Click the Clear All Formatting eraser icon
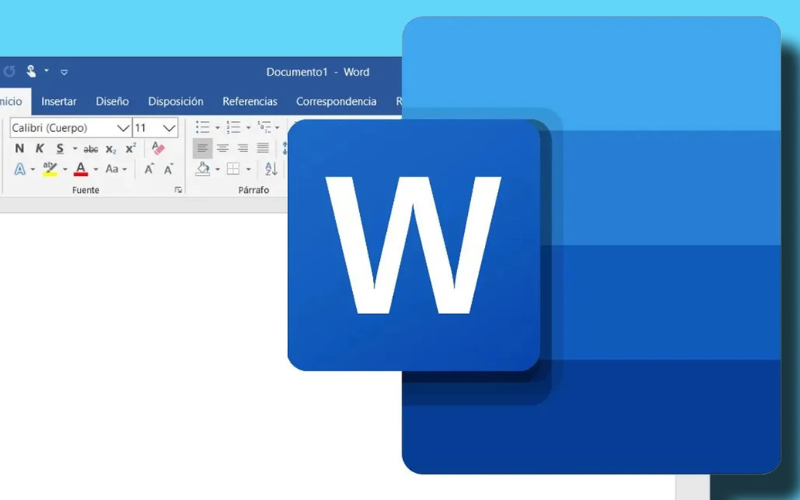The height and width of the screenshot is (500, 800). point(158,148)
